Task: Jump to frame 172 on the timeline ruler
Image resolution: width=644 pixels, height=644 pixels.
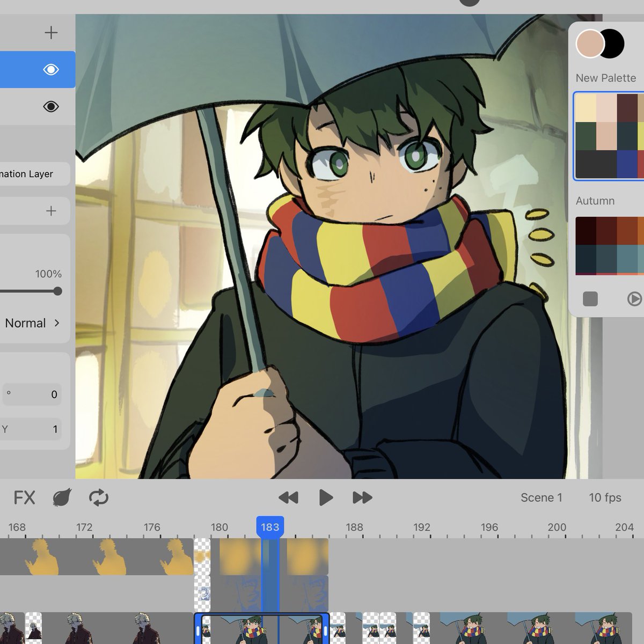Action: coord(84,527)
